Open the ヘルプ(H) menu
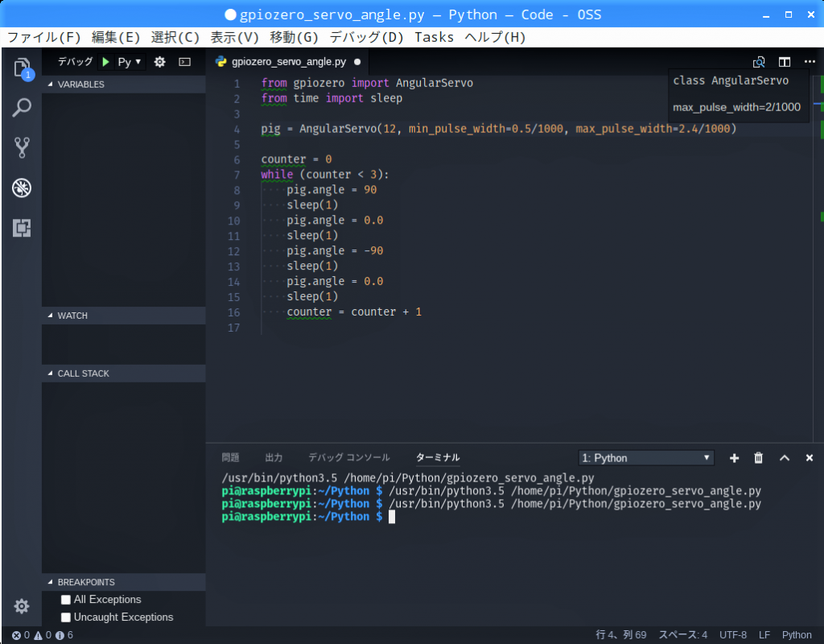Image resolution: width=824 pixels, height=644 pixels. click(x=495, y=37)
